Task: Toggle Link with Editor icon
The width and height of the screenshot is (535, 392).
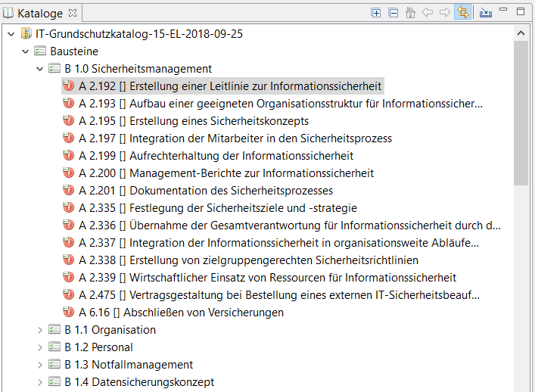Action: coord(463,12)
